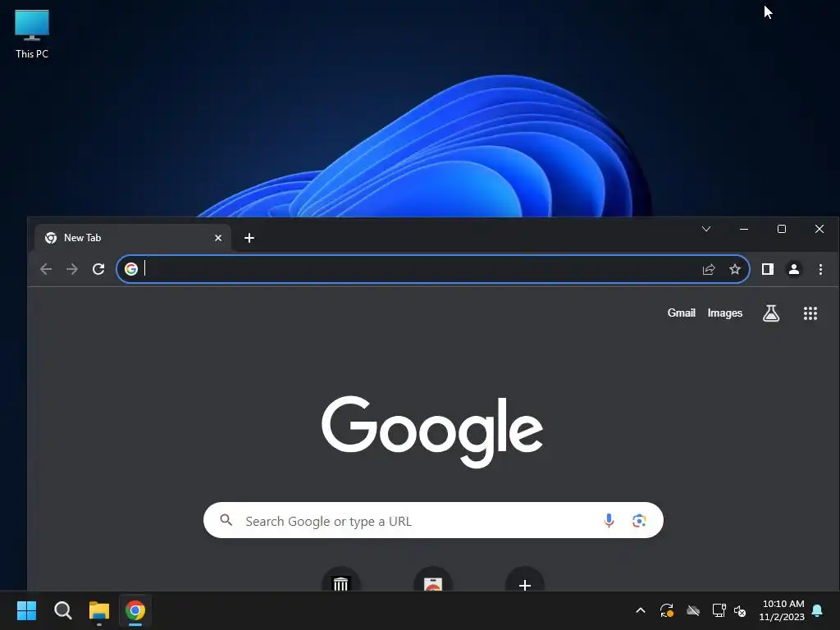The width and height of the screenshot is (840, 630).
Task: Open the Windows Start menu
Action: coord(26,610)
